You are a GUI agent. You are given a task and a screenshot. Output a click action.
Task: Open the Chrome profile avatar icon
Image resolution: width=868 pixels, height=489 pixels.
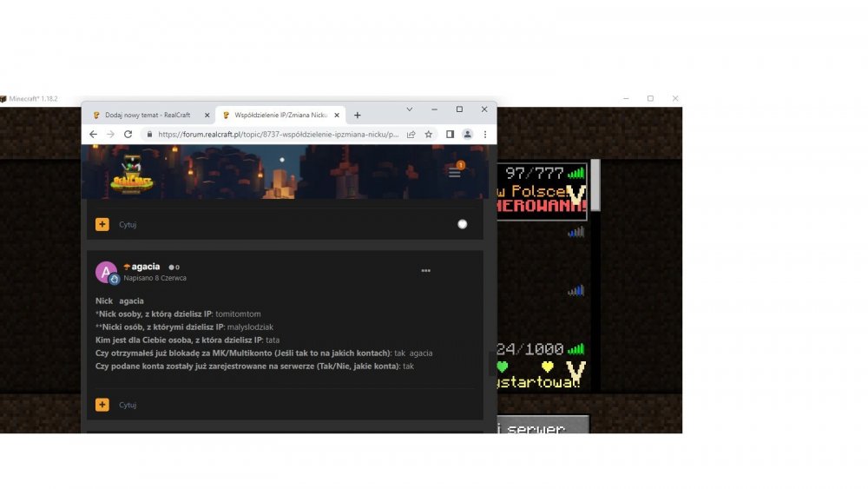click(x=467, y=135)
